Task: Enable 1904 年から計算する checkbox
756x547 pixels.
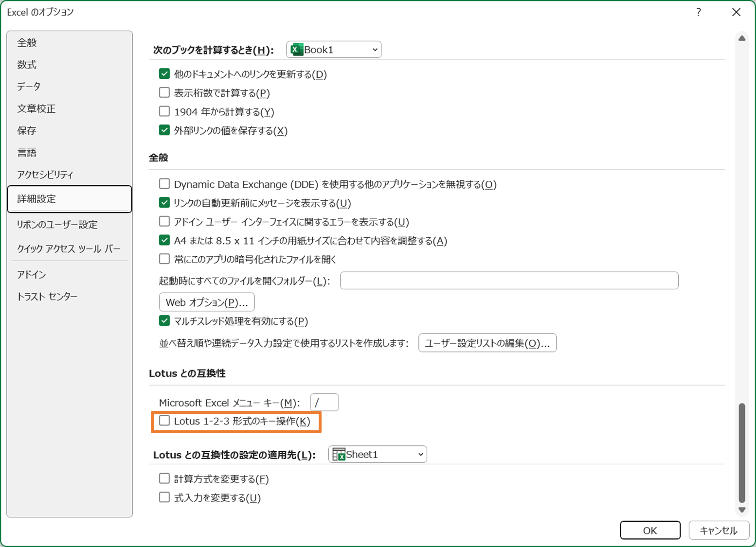Action: (164, 111)
